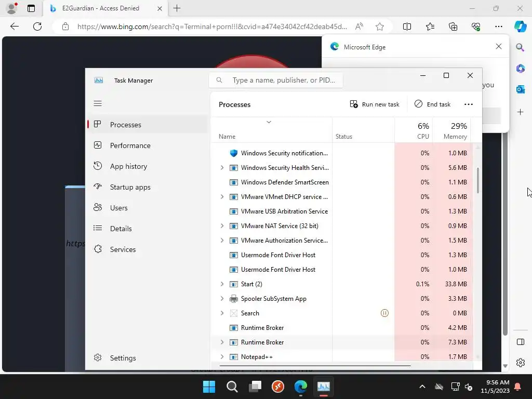Image resolution: width=532 pixels, height=399 pixels.
Task: Open Edge Settings and more menu
Action: pyautogui.click(x=498, y=26)
